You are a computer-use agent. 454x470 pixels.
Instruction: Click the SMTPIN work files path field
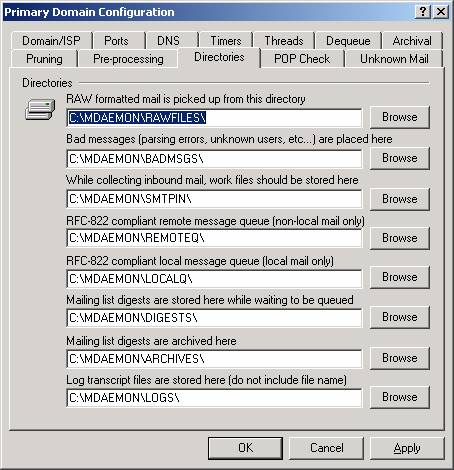(x=214, y=199)
